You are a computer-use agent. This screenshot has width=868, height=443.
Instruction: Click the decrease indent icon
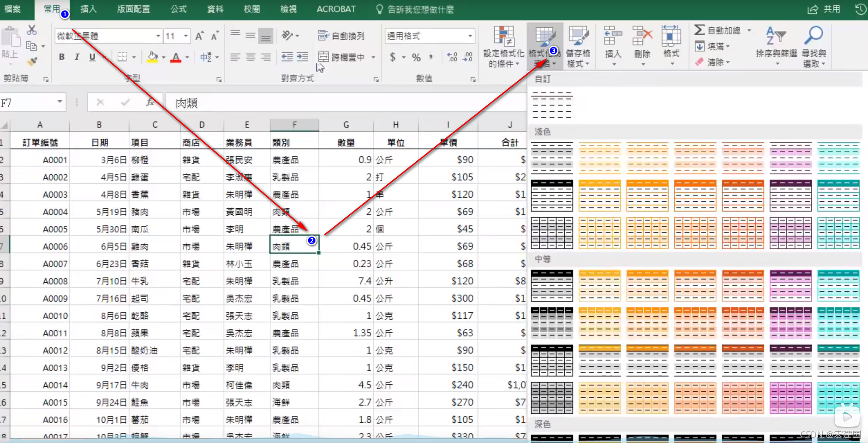click(x=287, y=57)
